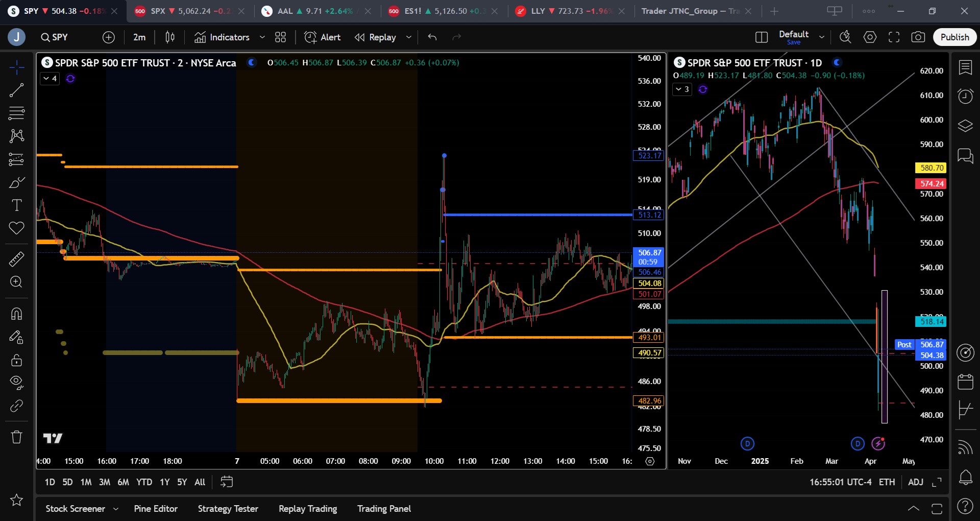The image size is (980, 521).
Task: Start Bar Replay mode
Action: click(375, 37)
